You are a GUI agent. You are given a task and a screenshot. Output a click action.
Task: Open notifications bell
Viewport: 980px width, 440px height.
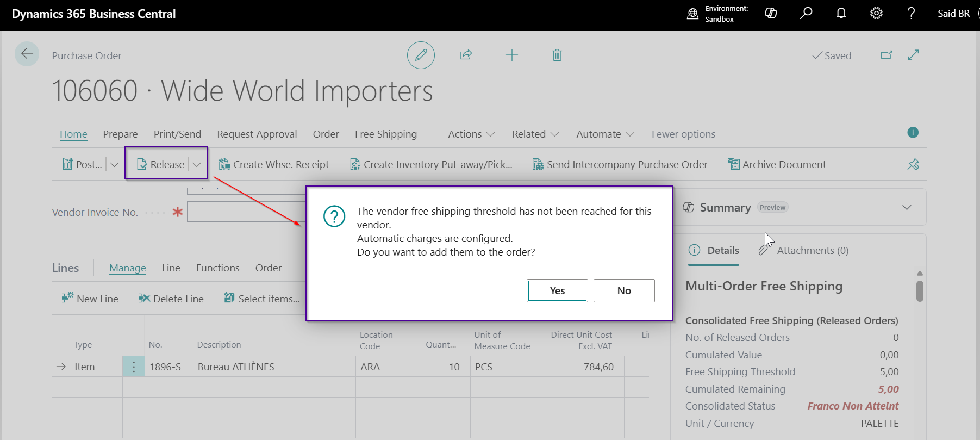coord(841,14)
